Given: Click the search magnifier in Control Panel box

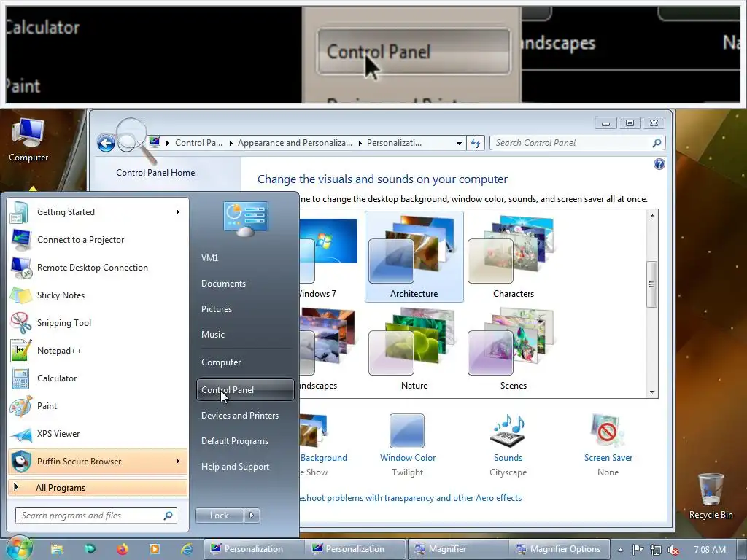Looking at the screenshot, I should click(657, 143).
